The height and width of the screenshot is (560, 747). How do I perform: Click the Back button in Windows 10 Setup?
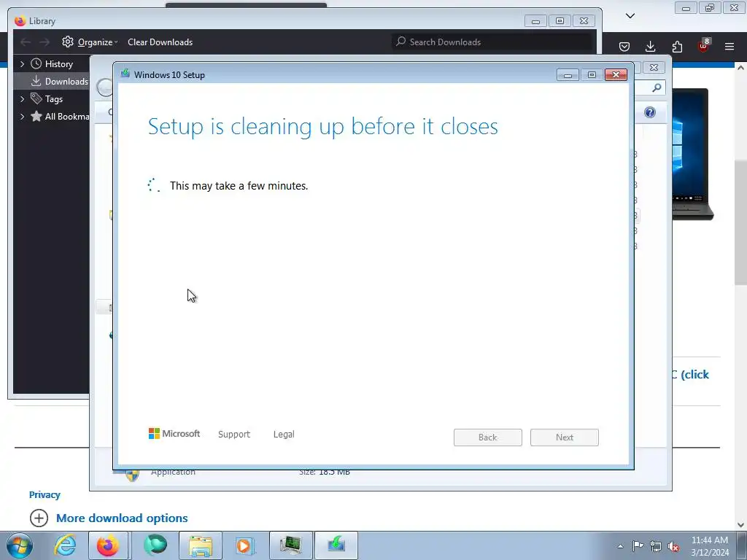pos(488,437)
